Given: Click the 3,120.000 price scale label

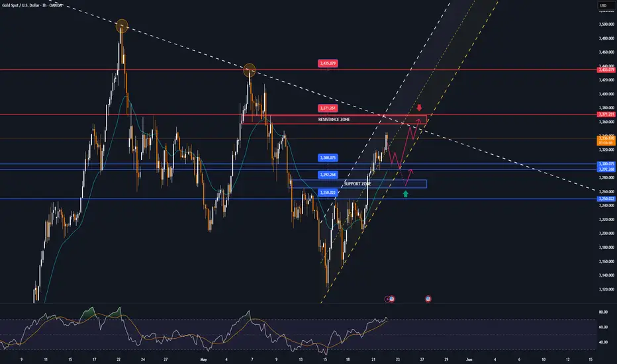Looking at the screenshot, I should coord(606,289).
